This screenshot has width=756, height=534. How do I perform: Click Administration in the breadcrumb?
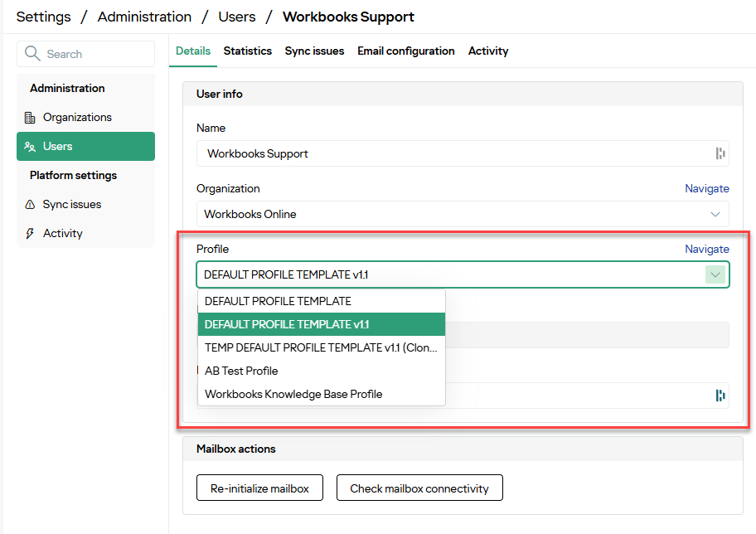144,17
